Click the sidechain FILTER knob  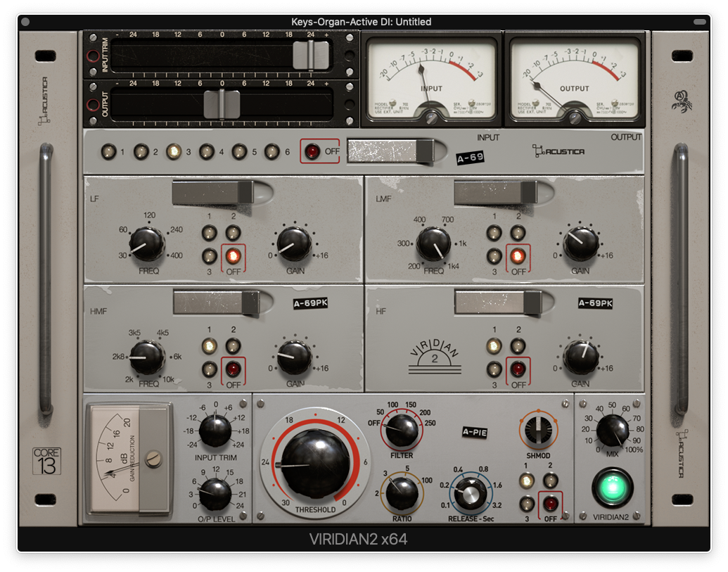402,431
